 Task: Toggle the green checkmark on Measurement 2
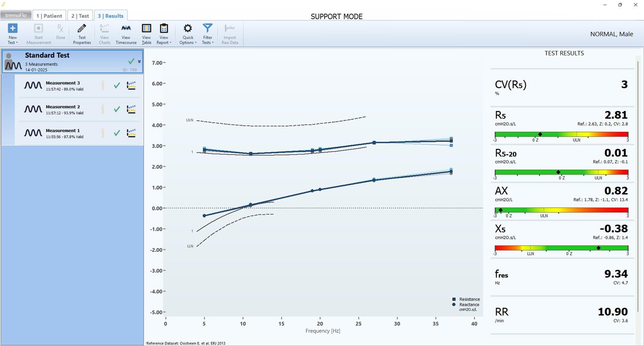(117, 109)
